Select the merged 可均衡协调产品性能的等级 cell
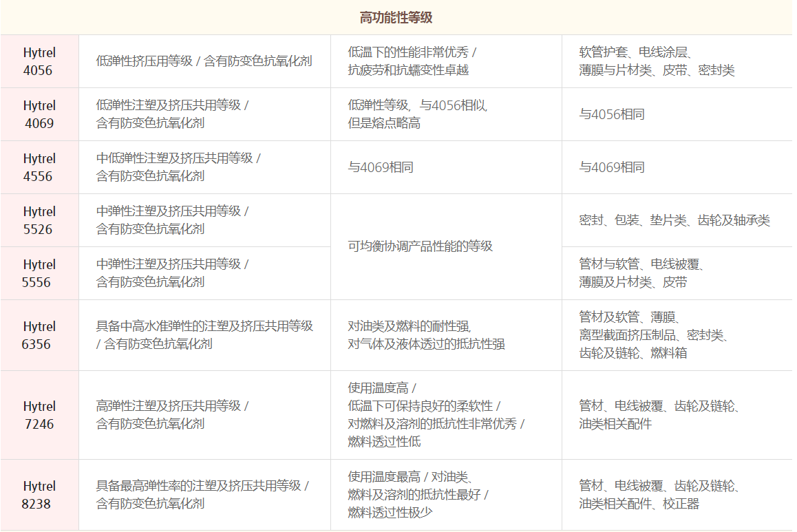This screenshot has width=797, height=532. (x=421, y=246)
